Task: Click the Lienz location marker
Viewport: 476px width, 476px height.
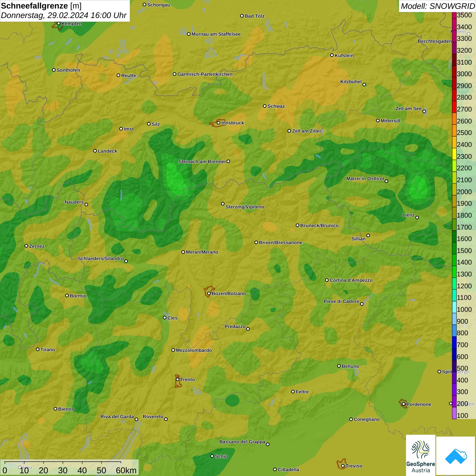Action: click(417, 218)
